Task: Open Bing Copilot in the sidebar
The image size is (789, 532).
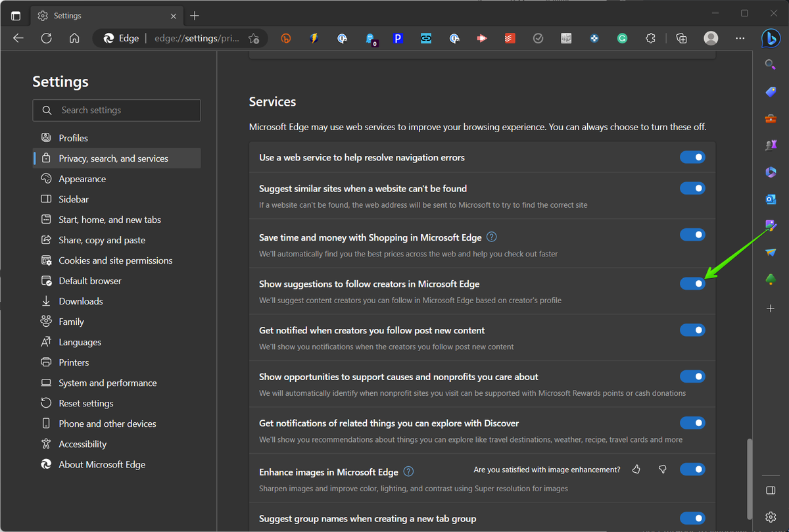Action: [770, 39]
